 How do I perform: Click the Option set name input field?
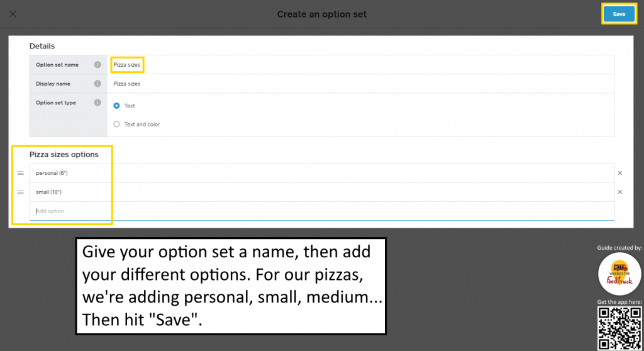360,65
